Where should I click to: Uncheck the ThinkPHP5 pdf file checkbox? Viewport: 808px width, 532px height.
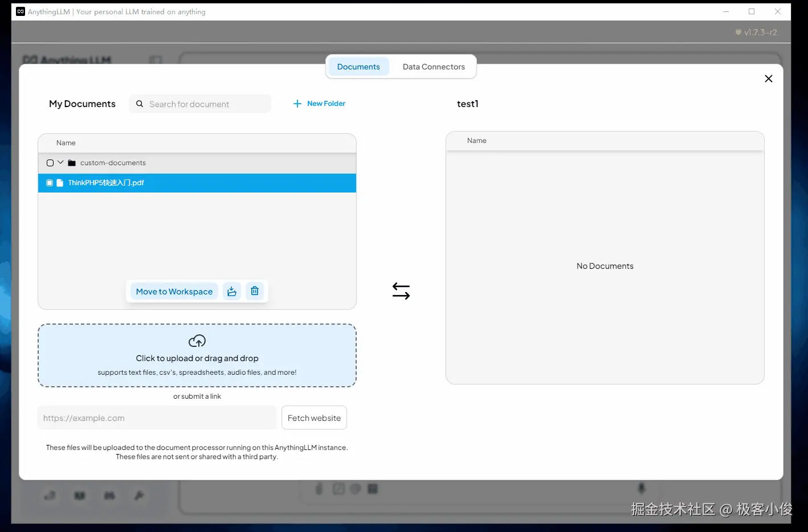pos(50,183)
